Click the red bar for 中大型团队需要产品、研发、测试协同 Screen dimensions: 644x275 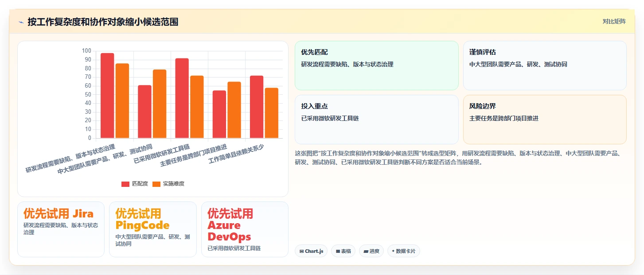(x=144, y=112)
